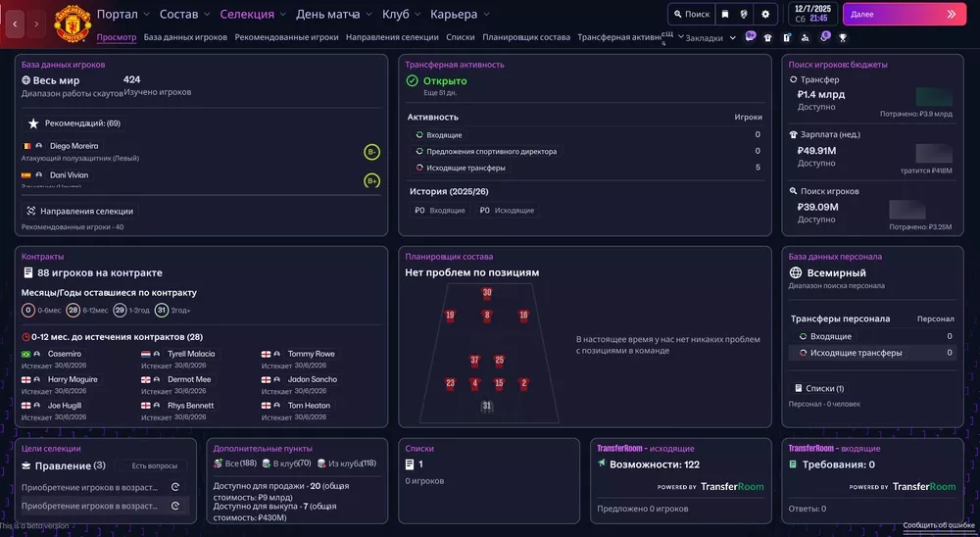The width and height of the screenshot is (980, 537).
Task: Click the transfer budget bar graphic
Action: tap(933, 96)
